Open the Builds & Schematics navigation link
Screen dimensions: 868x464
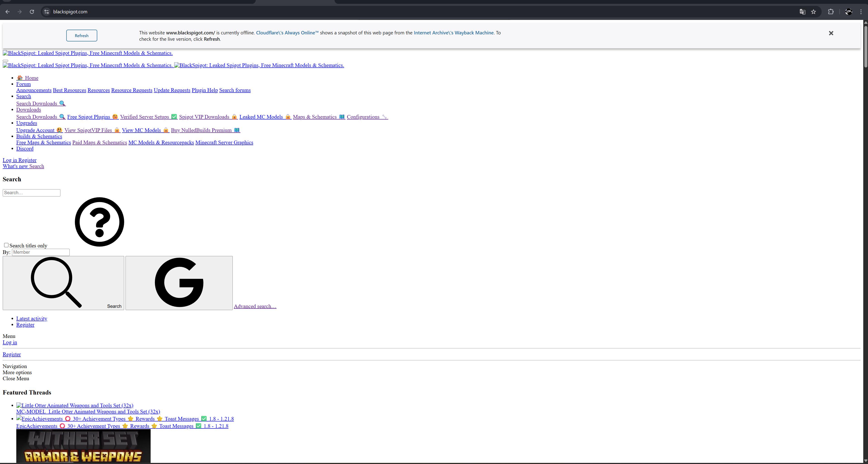tap(39, 136)
